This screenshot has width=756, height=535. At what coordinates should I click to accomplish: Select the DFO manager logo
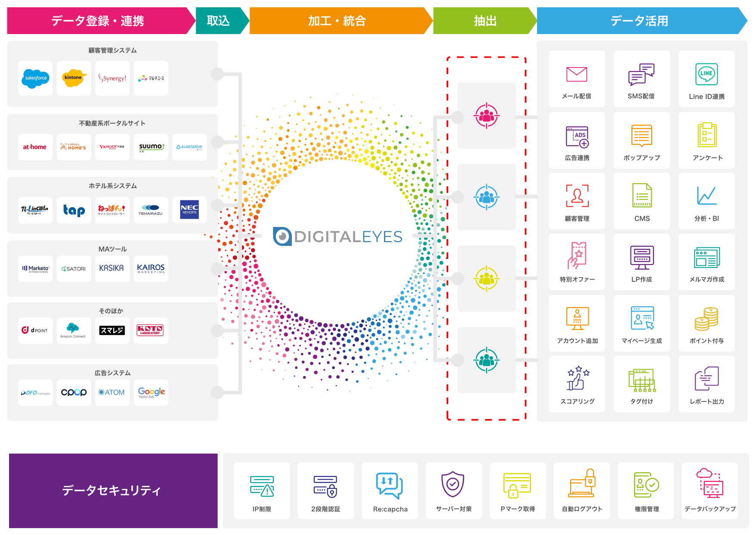(35, 392)
